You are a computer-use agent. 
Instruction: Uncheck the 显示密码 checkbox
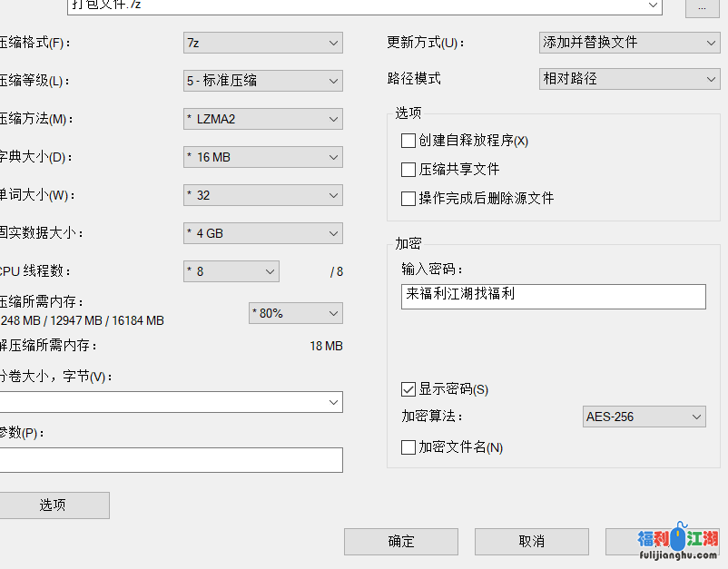point(408,388)
